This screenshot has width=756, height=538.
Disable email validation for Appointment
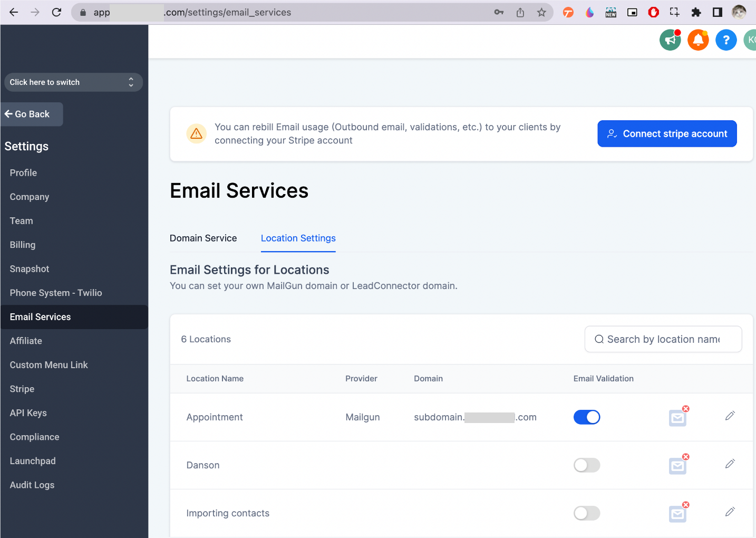point(587,417)
